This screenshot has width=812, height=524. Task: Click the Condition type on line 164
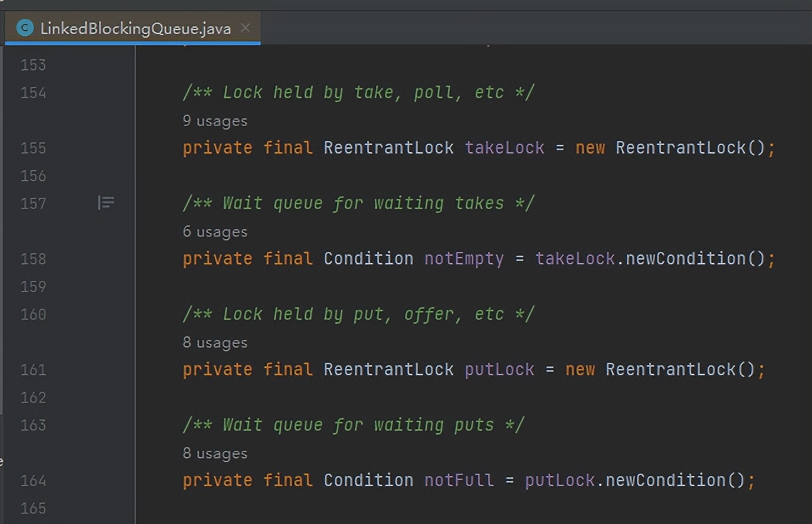pyautogui.click(x=368, y=481)
